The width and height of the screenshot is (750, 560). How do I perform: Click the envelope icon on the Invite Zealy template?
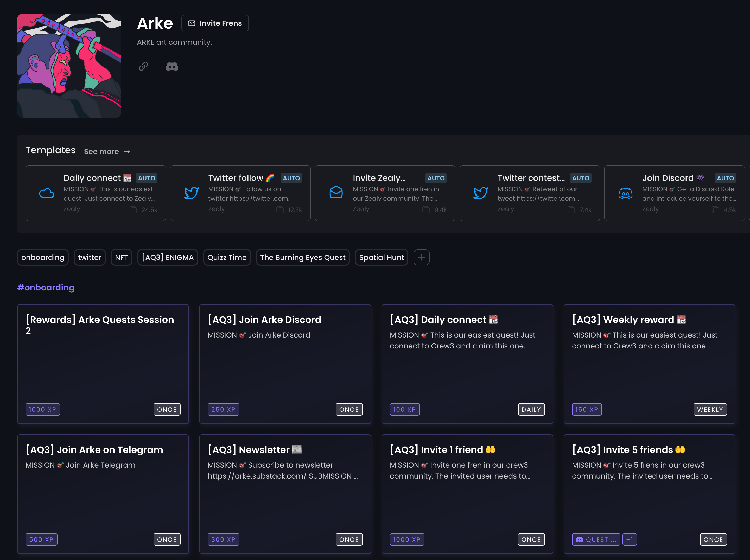tap(336, 193)
